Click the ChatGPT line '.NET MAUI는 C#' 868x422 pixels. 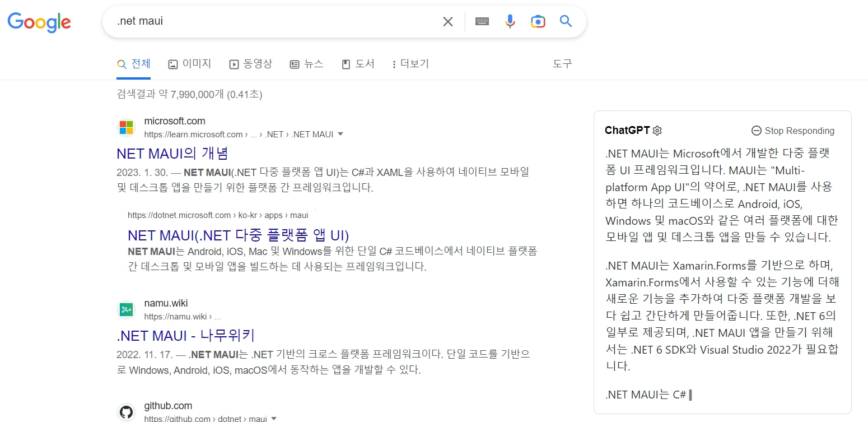point(646,395)
